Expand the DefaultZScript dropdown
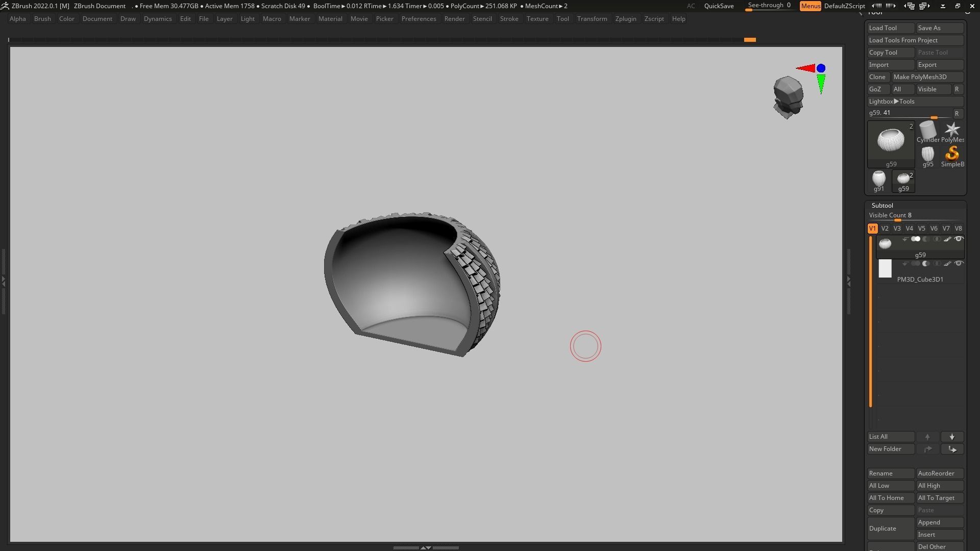This screenshot has height=551, width=980. point(844,6)
